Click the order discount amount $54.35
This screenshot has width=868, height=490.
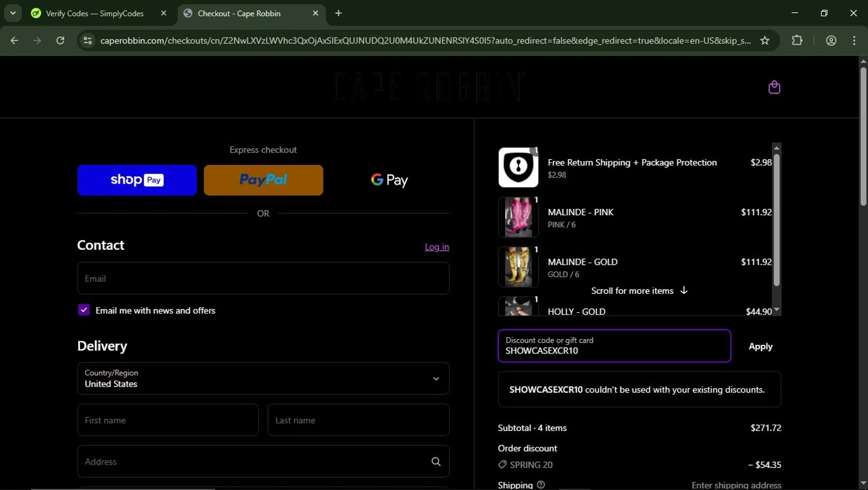click(x=764, y=465)
